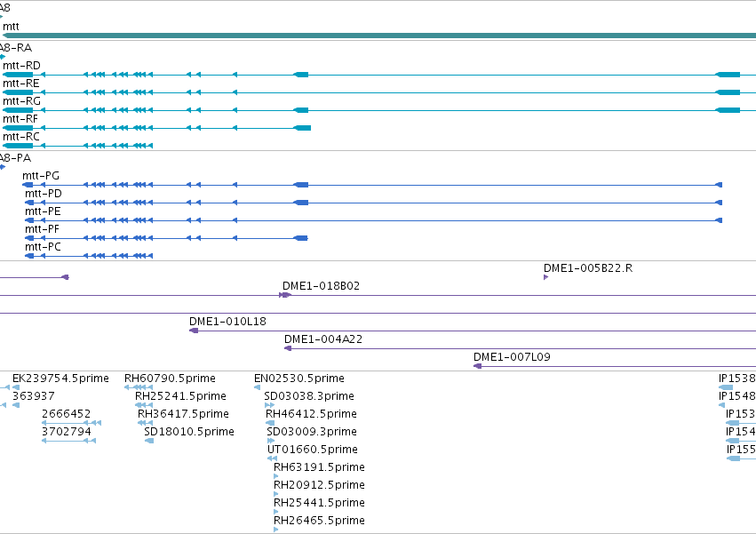The image size is (756, 534).
Task: Select the RH25441.5prime EST label
Action: (x=319, y=504)
